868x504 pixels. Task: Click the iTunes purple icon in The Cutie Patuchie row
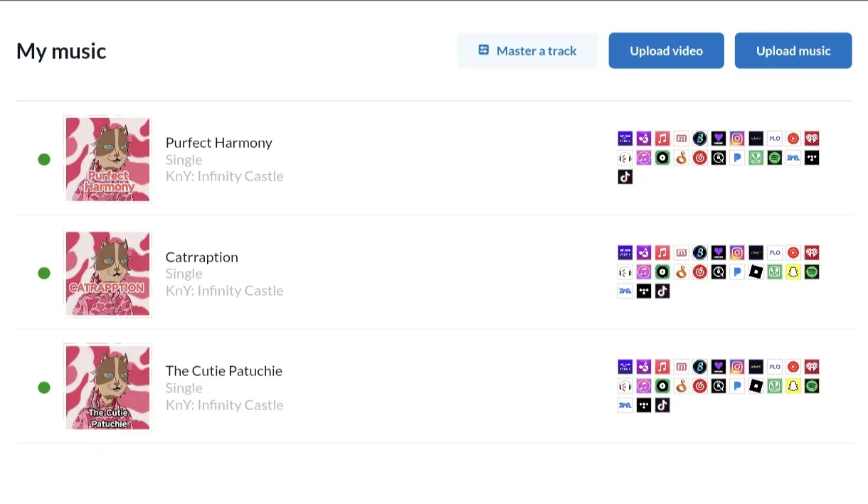644,386
